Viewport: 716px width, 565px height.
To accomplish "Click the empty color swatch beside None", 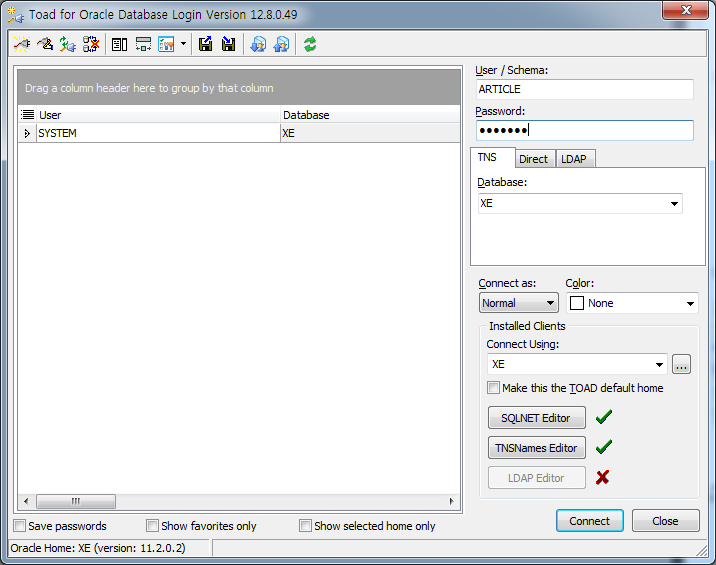I will (x=577, y=303).
